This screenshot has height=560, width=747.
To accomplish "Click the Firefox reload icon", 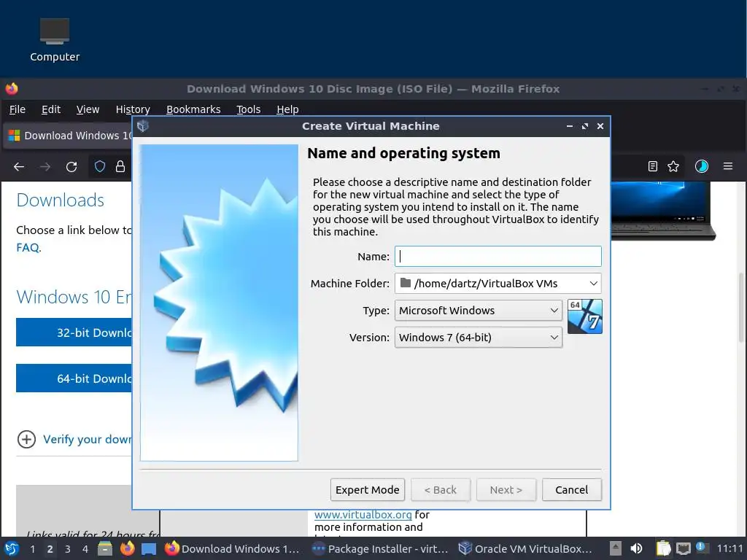I will click(x=71, y=167).
